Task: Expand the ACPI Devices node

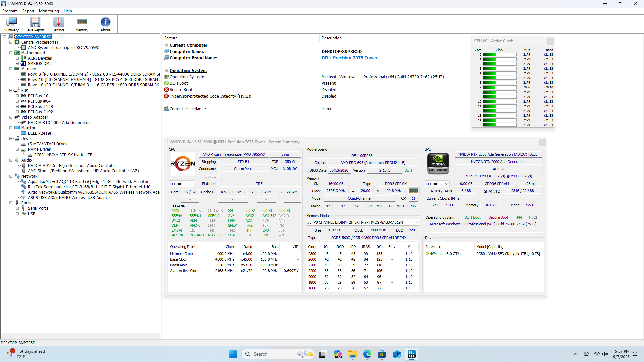Action: tap(17, 58)
